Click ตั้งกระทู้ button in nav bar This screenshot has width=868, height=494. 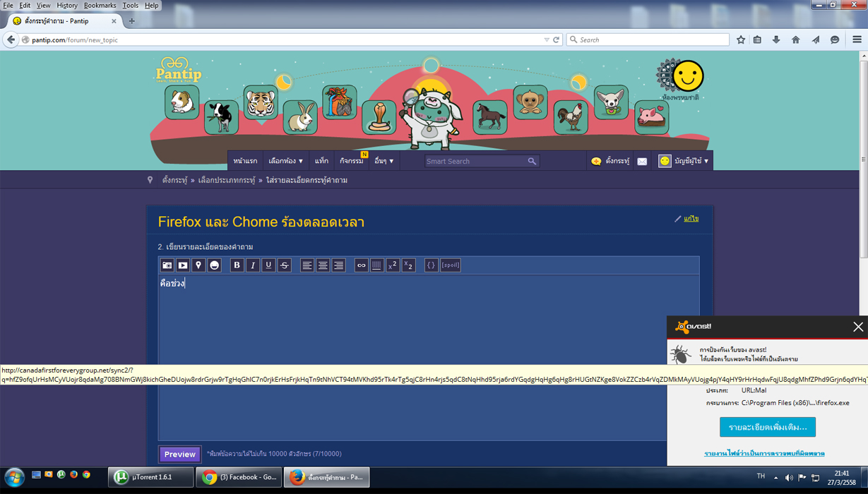point(610,161)
